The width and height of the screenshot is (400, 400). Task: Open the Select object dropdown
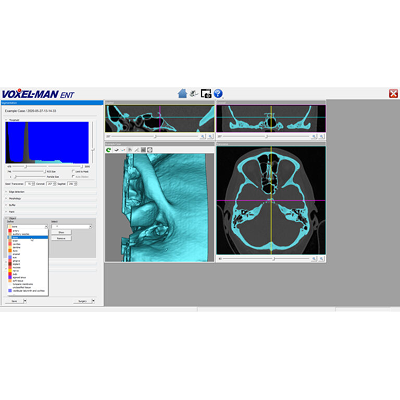72,227
